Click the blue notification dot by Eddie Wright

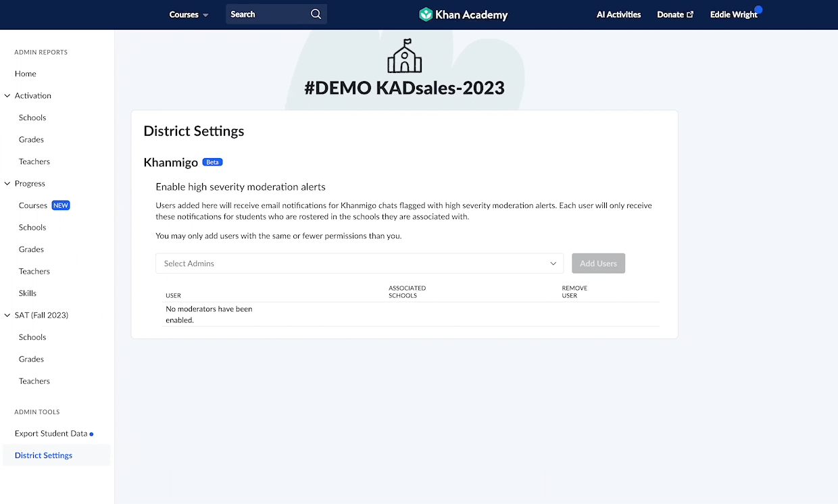[758, 9]
